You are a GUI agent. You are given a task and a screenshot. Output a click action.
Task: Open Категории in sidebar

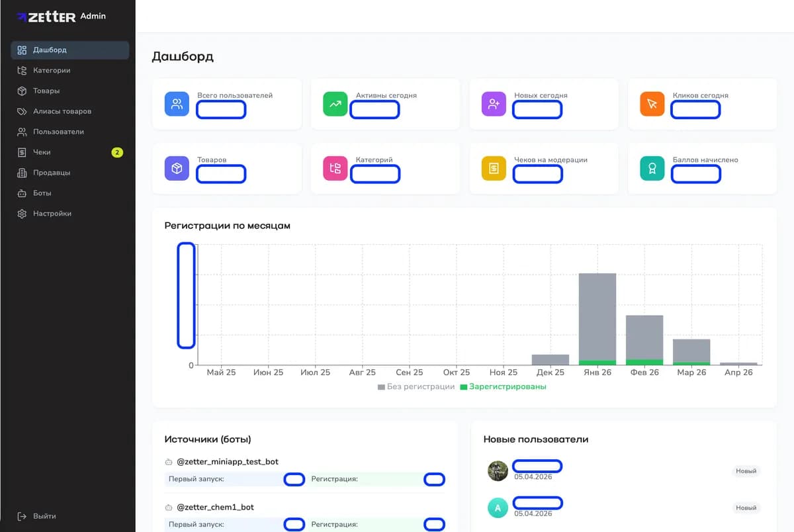click(70, 70)
